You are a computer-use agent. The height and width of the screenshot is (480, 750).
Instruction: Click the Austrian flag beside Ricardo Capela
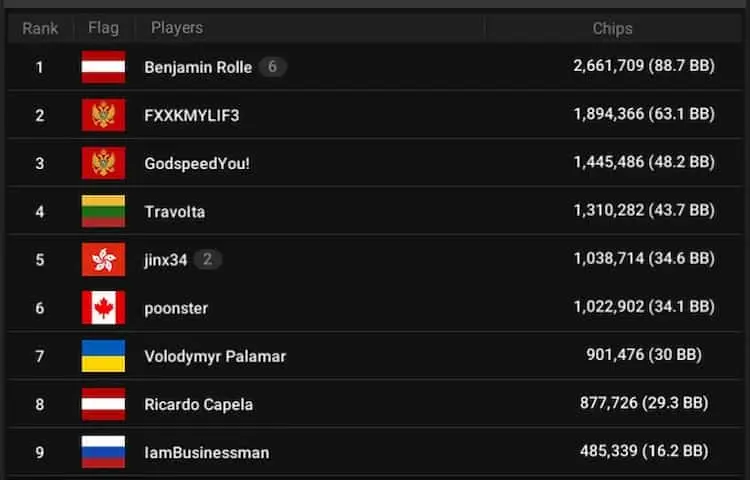103,404
